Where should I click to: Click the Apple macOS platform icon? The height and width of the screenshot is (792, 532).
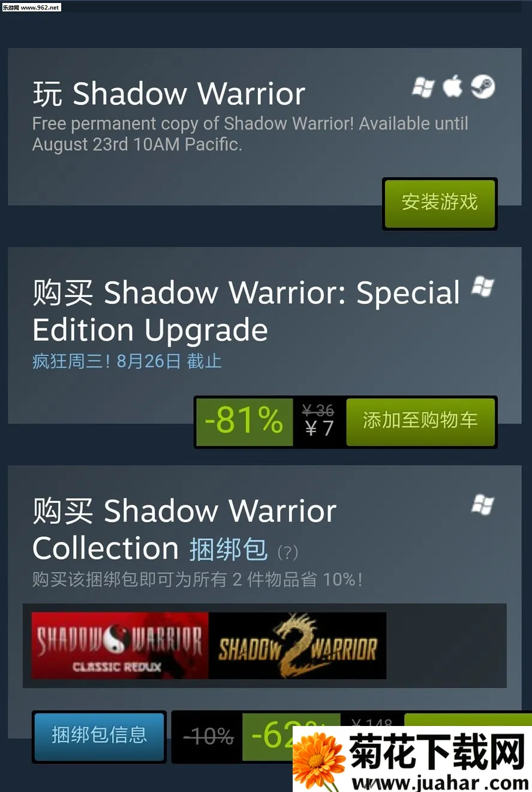453,86
